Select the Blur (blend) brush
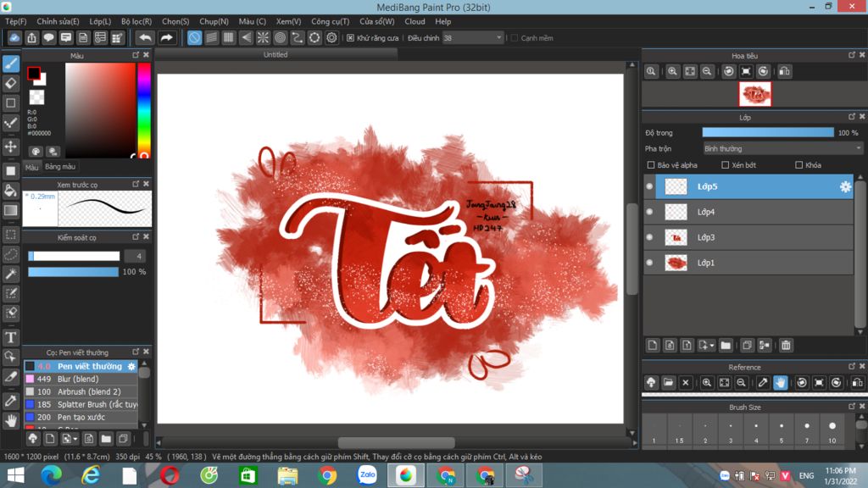Viewport: 868px width, 488px height. pyautogui.click(x=81, y=379)
